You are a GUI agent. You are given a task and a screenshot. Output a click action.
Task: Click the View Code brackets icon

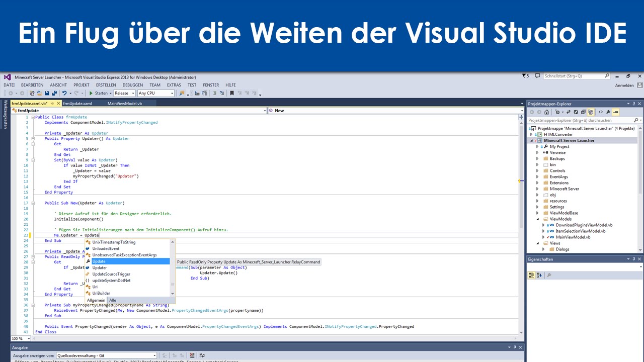pyautogui.click(x=601, y=112)
